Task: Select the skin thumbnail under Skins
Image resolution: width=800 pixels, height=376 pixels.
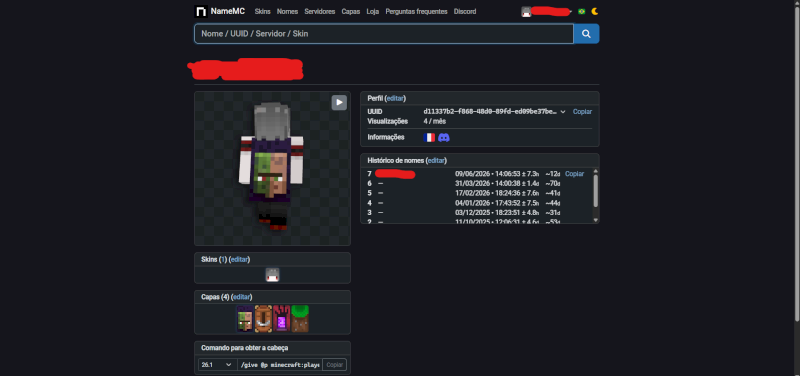Action: pyautogui.click(x=272, y=274)
